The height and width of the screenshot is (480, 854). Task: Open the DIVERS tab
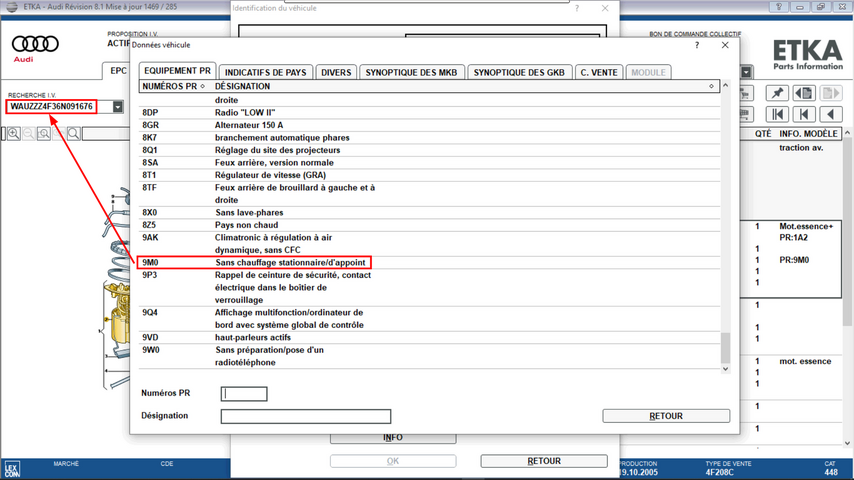pos(336,72)
